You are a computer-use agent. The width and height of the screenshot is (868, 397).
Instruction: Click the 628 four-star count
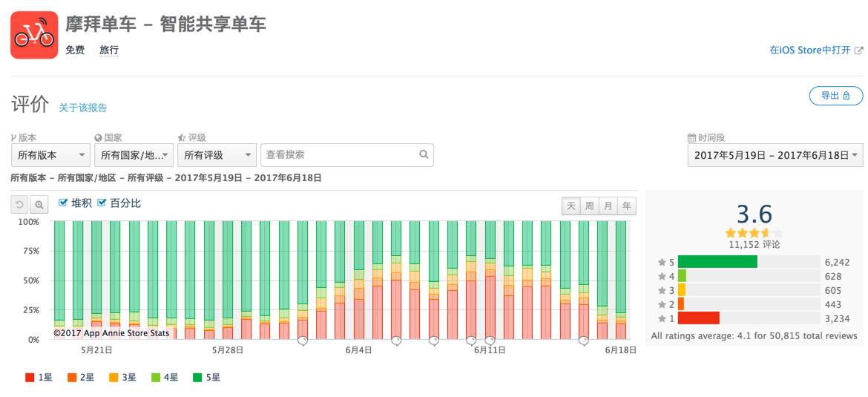(832, 276)
